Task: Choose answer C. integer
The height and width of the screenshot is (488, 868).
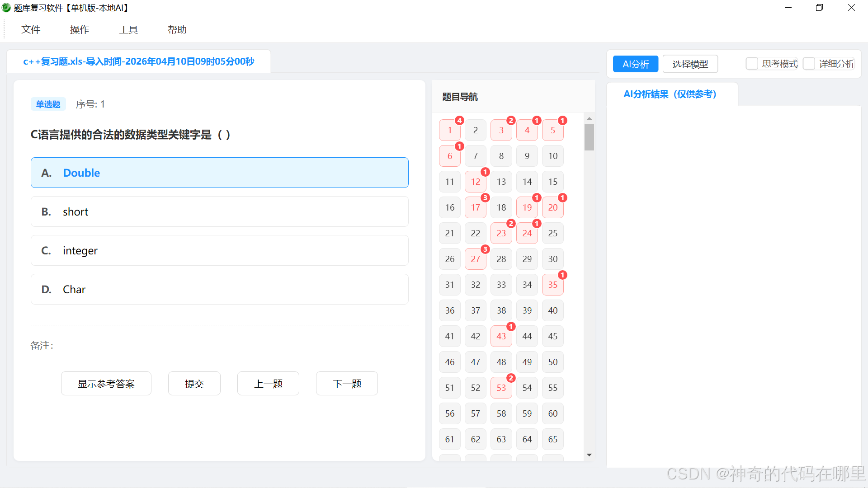Action: pos(220,250)
